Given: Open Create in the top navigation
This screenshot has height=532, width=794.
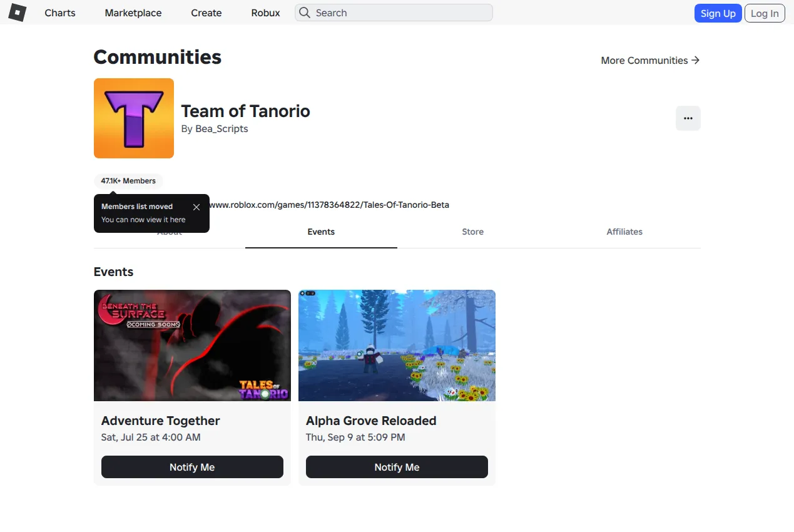Looking at the screenshot, I should [206, 13].
